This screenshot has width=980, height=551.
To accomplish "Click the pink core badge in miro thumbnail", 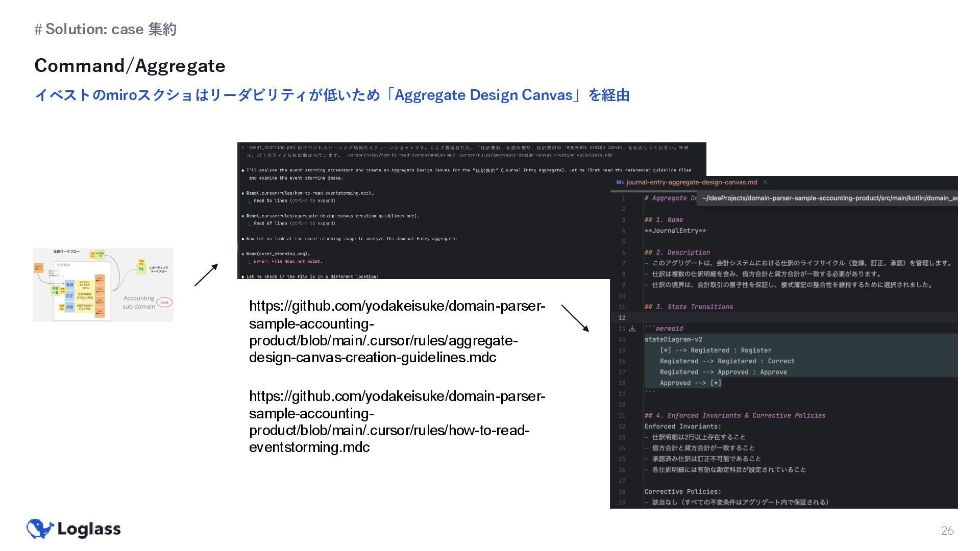I will pyautogui.click(x=164, y=302).
